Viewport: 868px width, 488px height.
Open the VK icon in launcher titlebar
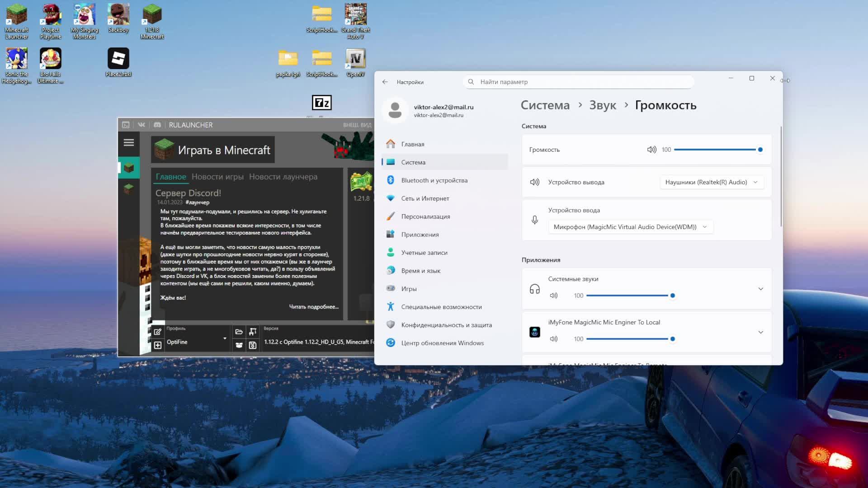142,125
